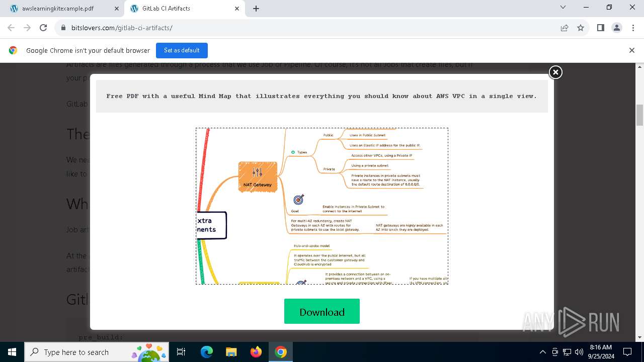644x362 pixels.
Task: Click the scrollbar up arrow
Action: click(x=639, y=66)
